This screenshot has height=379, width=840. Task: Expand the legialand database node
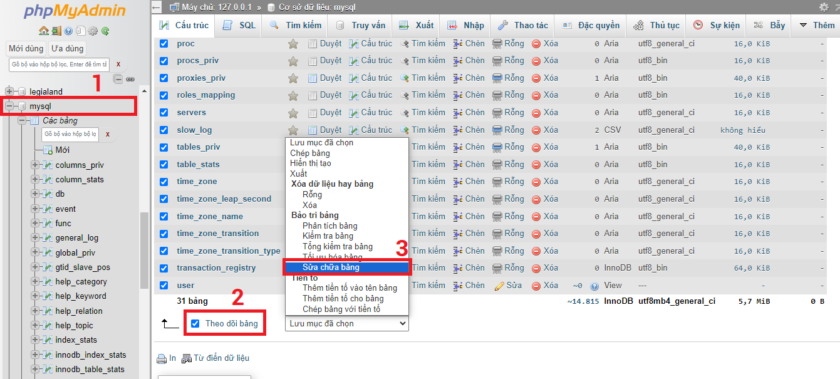9,92
